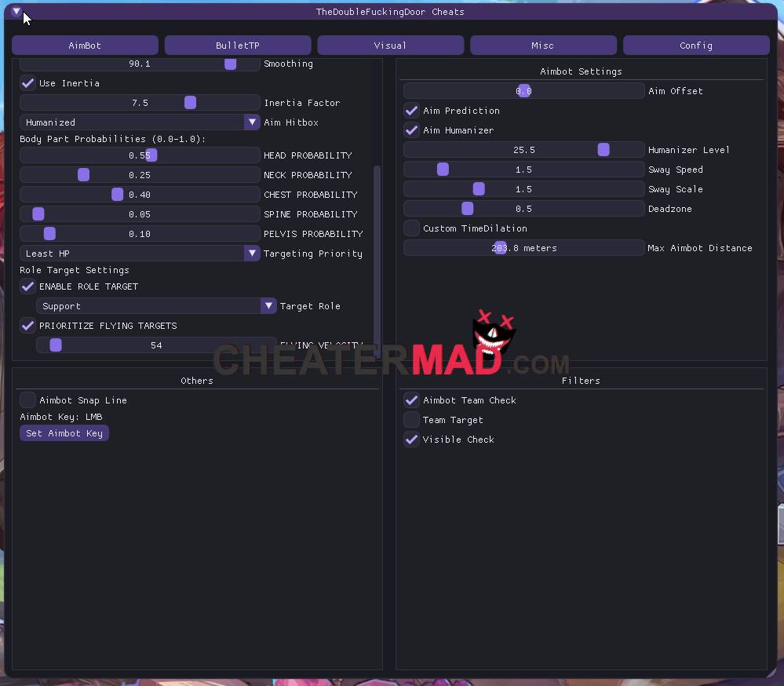This screenshot has height=686, width=784.
Task: Click the SPINE PROBABILITY slider
Action: tap(140, 214)
